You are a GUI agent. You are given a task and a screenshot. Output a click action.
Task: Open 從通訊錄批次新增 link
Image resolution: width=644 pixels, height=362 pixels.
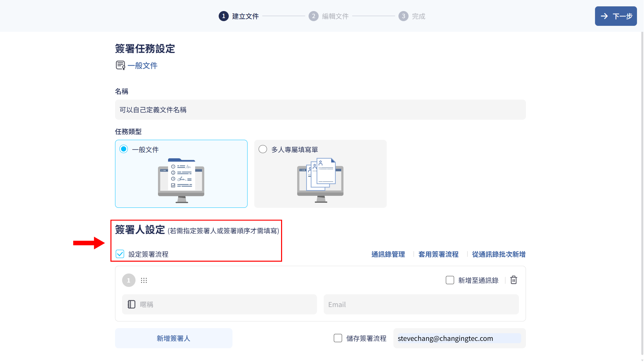coord(499,254)
